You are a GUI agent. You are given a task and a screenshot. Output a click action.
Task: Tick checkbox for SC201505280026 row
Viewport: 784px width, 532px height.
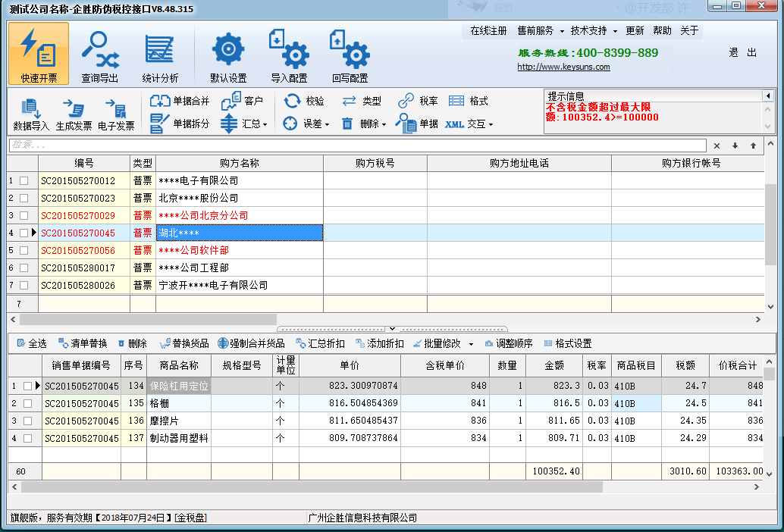[x=24, y=285]
